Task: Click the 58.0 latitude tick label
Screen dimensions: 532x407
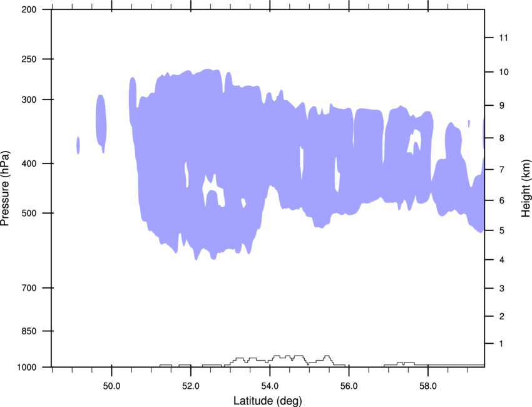Action: (428, 386)
